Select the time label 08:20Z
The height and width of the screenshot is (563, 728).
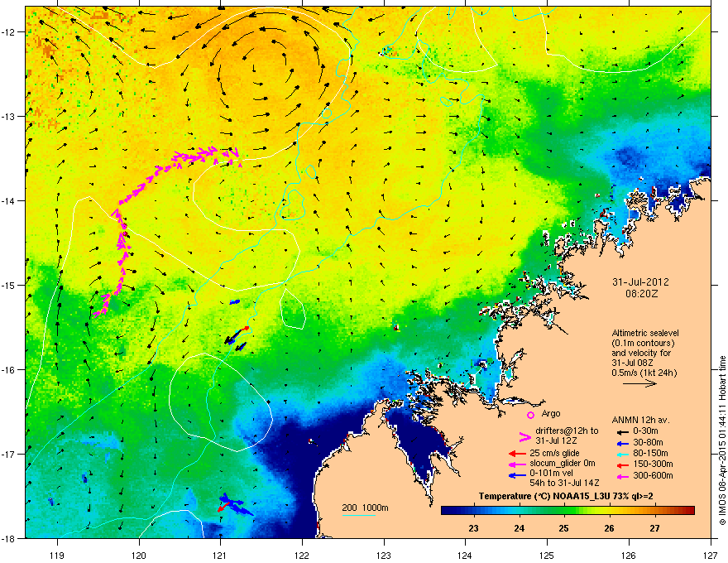(642, 294)
